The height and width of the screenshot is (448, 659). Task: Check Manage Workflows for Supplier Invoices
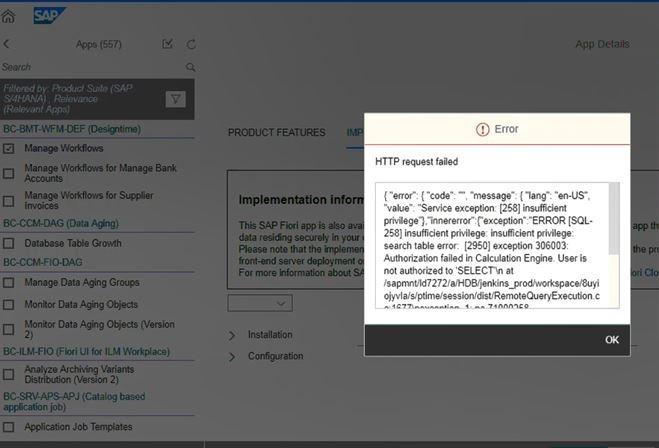click(8, 201)
